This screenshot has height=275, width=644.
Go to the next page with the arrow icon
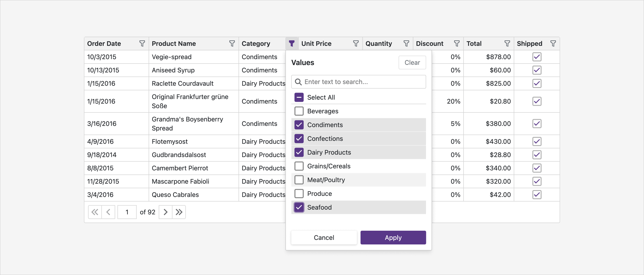165,212
